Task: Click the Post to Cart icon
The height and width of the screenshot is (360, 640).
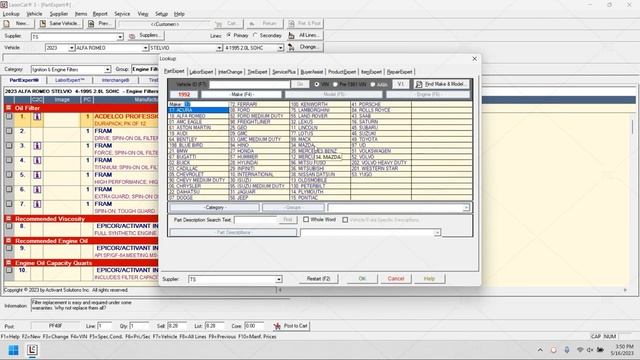Action: pos(277,326)
